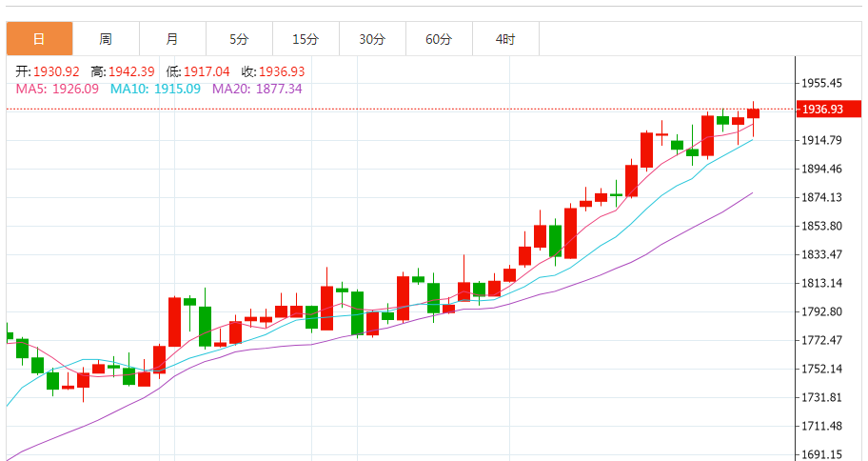Open the 15分 timeframe tab
This screenshot has height=461, width=868.
[306, 39]
